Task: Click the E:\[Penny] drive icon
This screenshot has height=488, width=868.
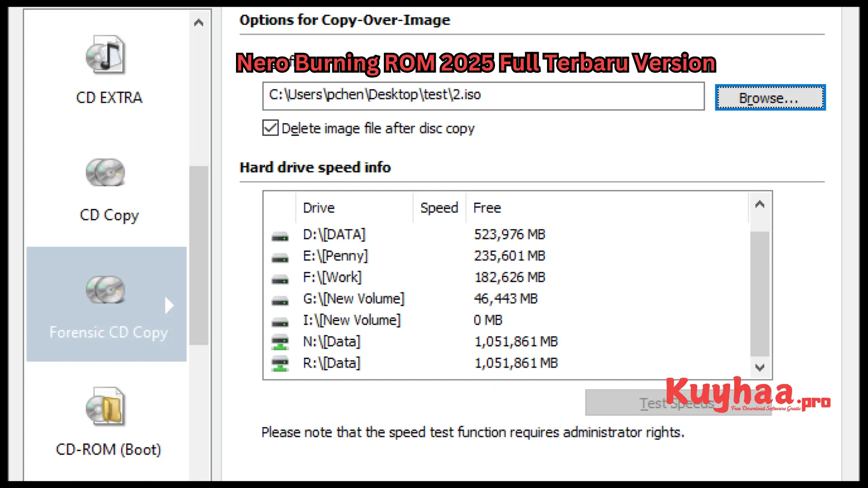Action: pyautogui.click(x=280, y=258)
